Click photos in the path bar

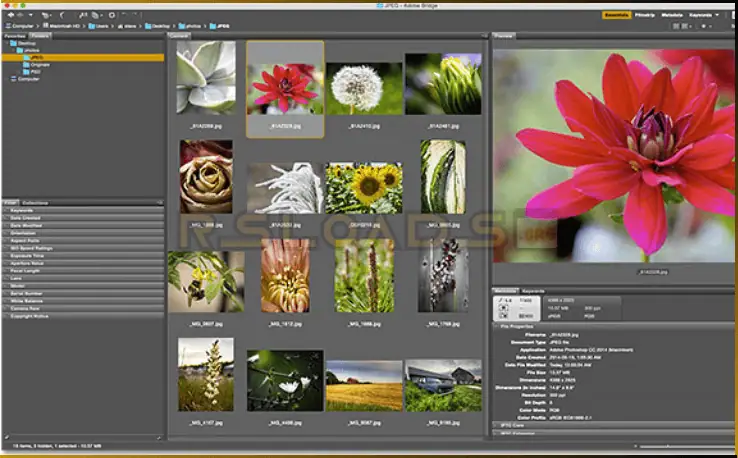(190, 26)
